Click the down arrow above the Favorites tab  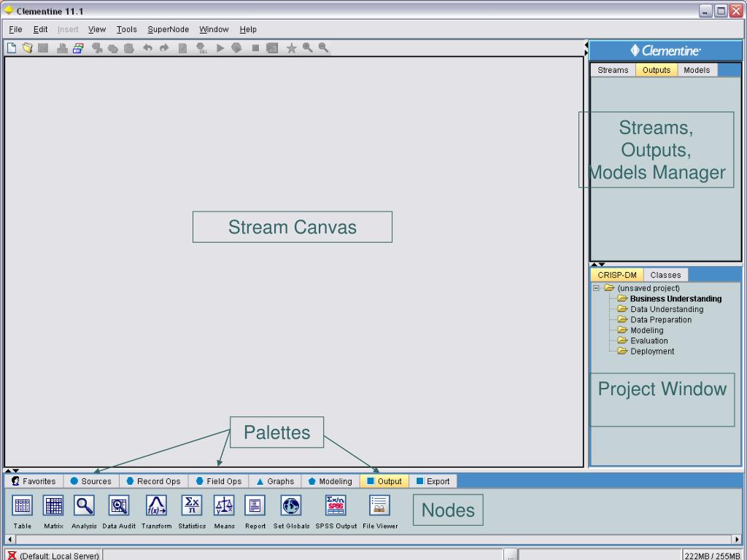pyautogui.click(x=16, y=470)
